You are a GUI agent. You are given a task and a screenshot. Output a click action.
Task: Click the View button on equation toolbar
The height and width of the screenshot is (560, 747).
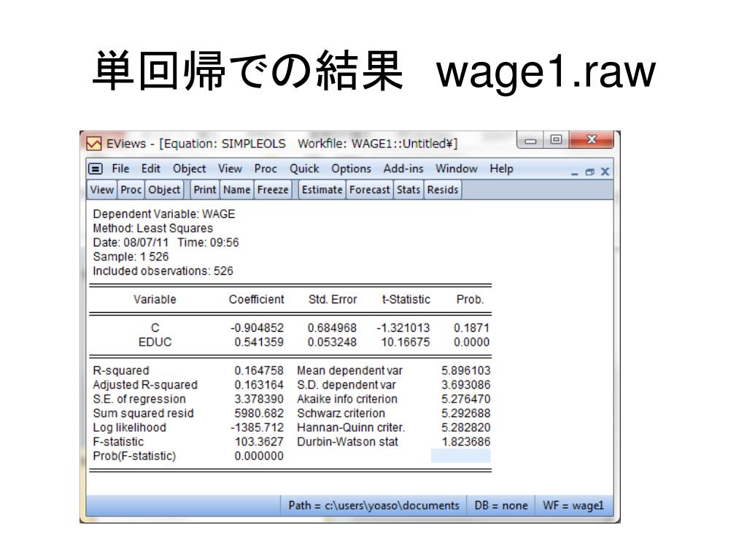click(102, 190)
